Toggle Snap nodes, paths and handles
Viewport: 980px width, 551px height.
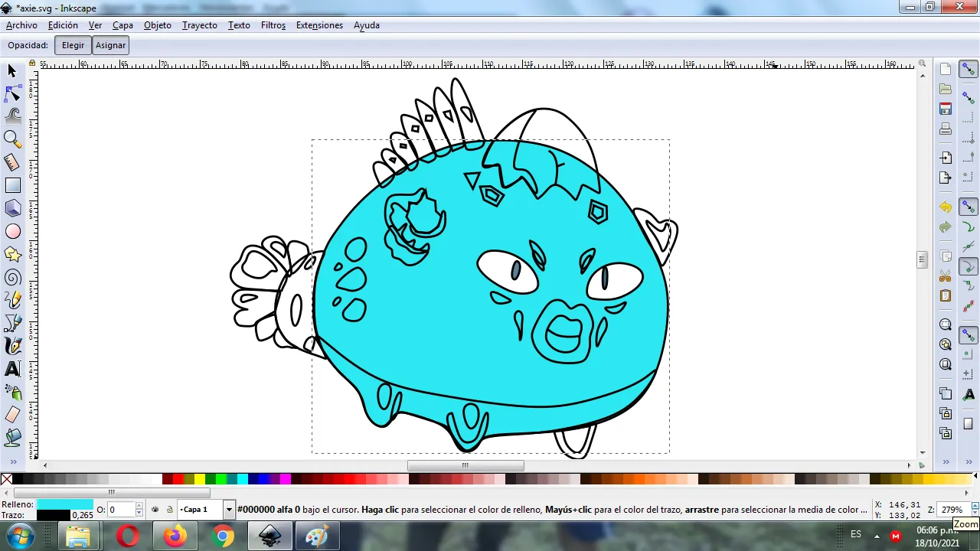969,207
